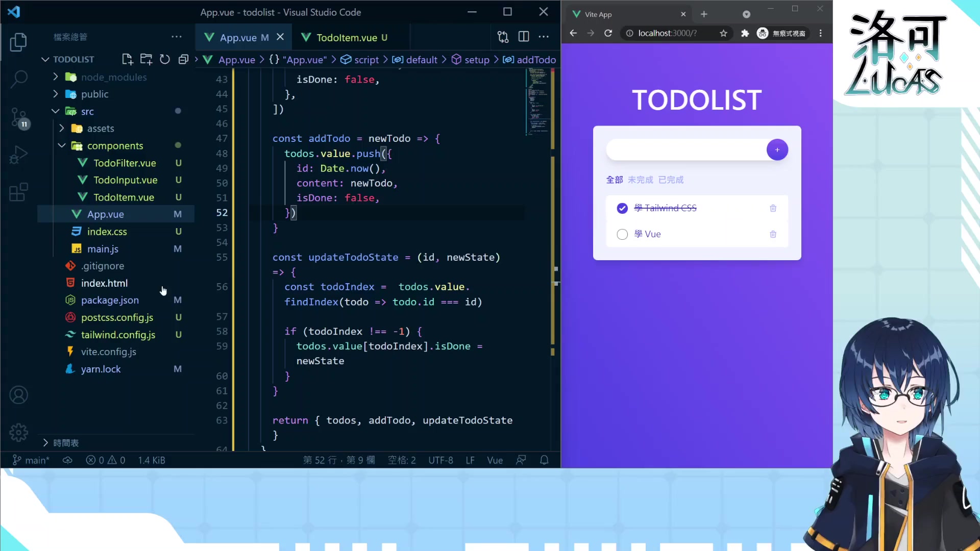
Task: Open Source Control view with 11 changes
Action: [19, 117]
